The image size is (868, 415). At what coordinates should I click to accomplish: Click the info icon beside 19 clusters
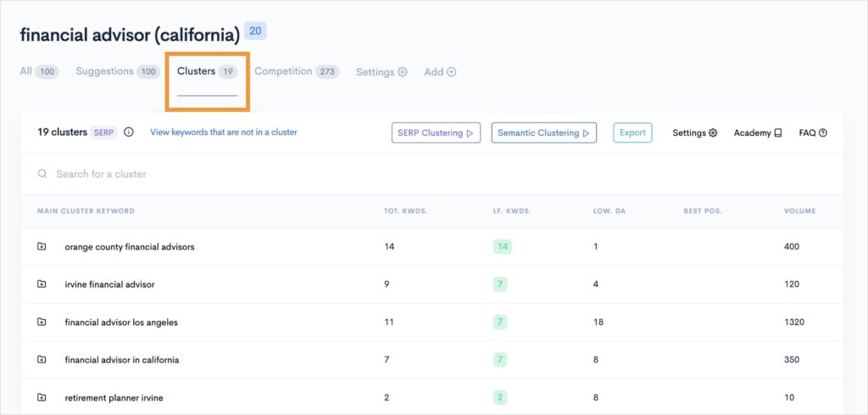click(x=129, y=132)
